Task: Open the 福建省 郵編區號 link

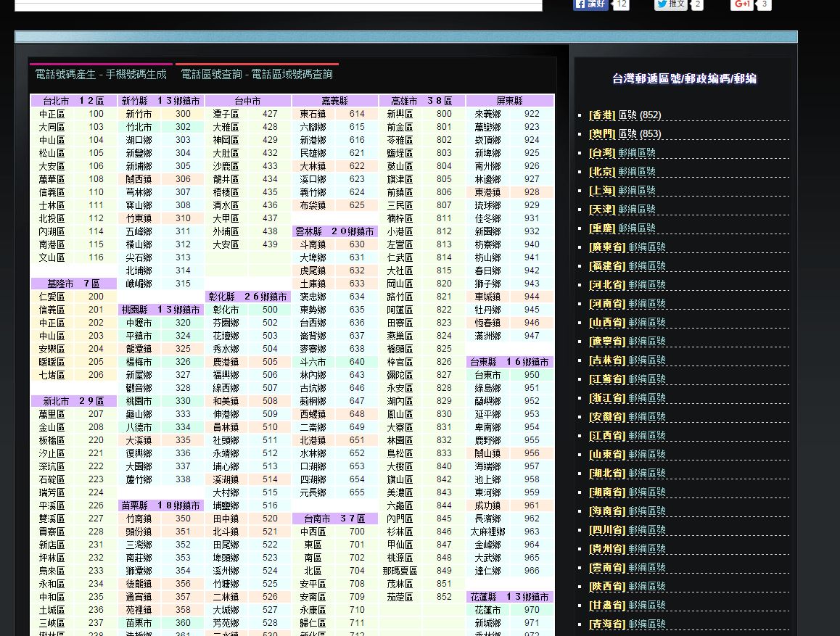Action: pos(627,265)
